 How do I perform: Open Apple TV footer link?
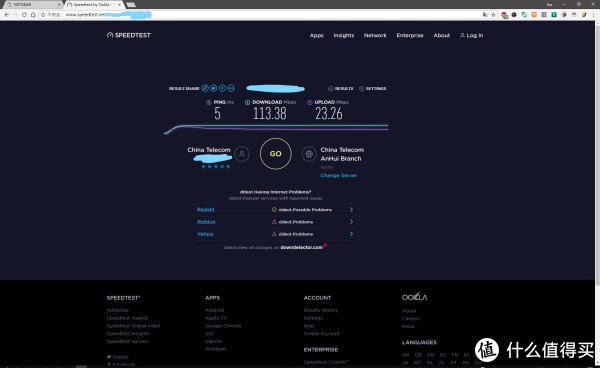(216, 318)
